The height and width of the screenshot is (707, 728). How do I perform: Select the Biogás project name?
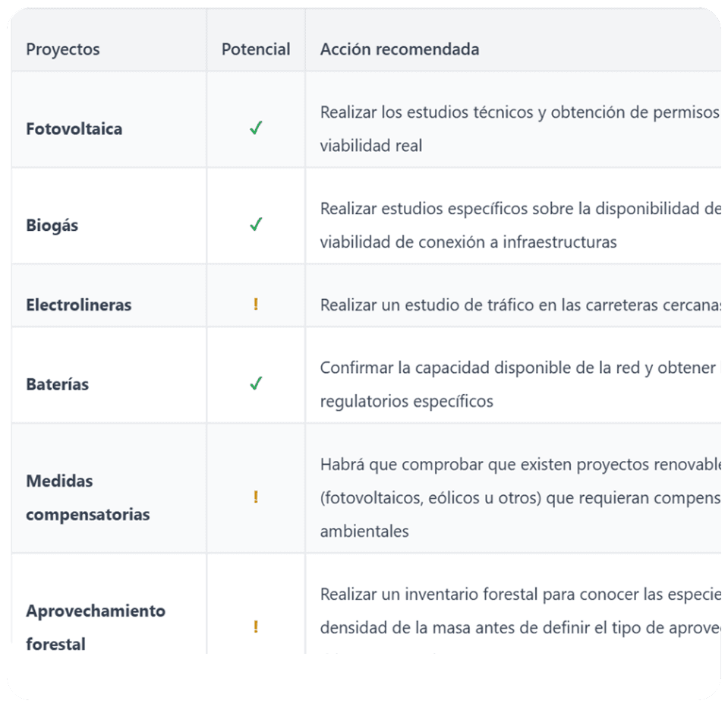(x=52, y=226)
